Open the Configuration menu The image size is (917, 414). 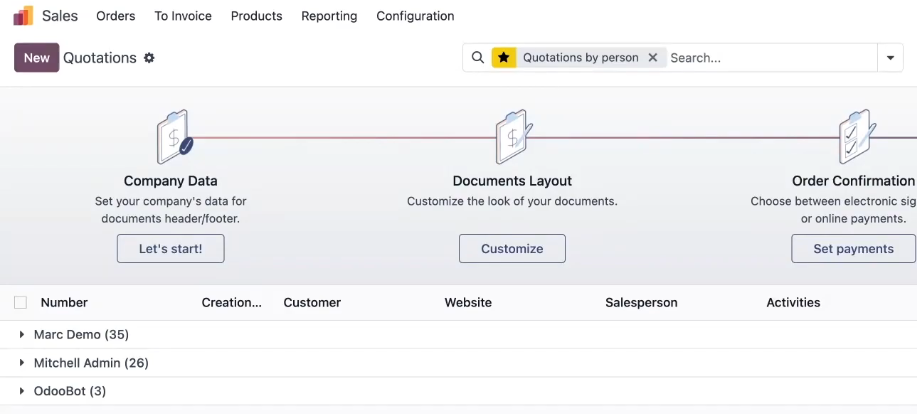415,16
